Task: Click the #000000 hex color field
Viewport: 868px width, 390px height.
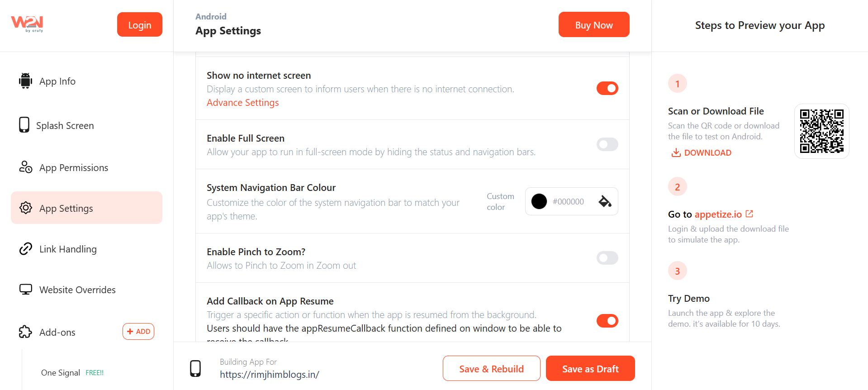Action: coord(568,201)
